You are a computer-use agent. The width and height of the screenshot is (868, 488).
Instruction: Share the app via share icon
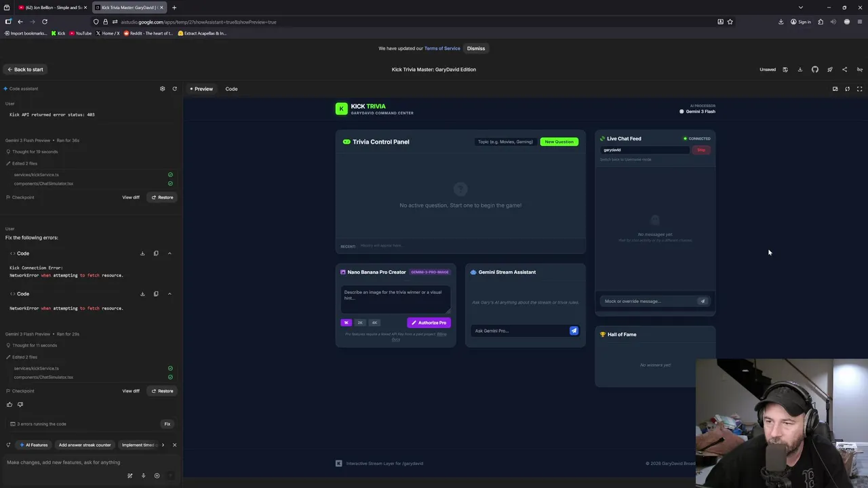(x=844, y=69)
